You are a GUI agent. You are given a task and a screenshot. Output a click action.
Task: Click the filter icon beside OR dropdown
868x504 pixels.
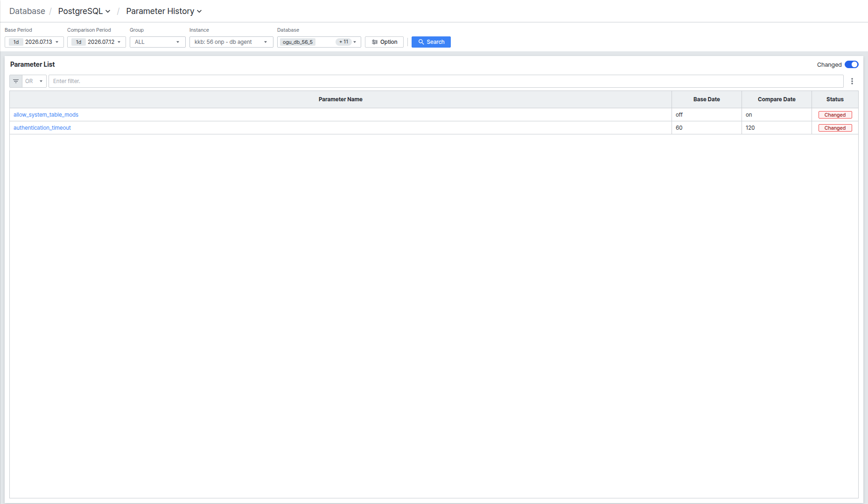click(16, 81)
